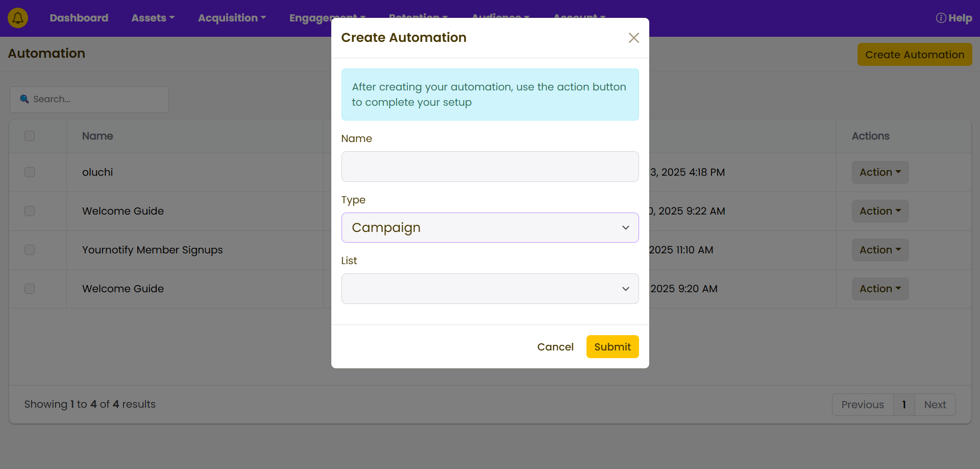Screen dimensions: 980x469
Task: Click the search magnifier icon
Action: coord(24,99)
